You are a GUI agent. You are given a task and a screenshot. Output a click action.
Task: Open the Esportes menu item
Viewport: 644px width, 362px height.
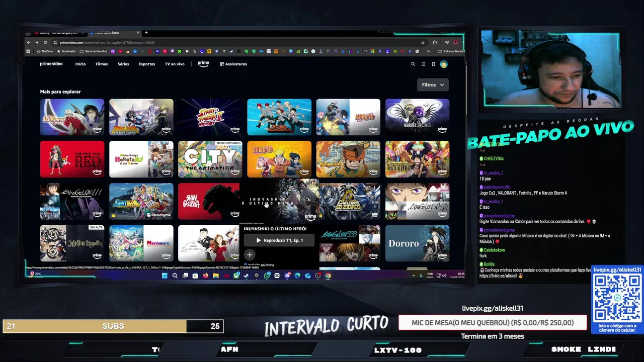pos(147,64)
